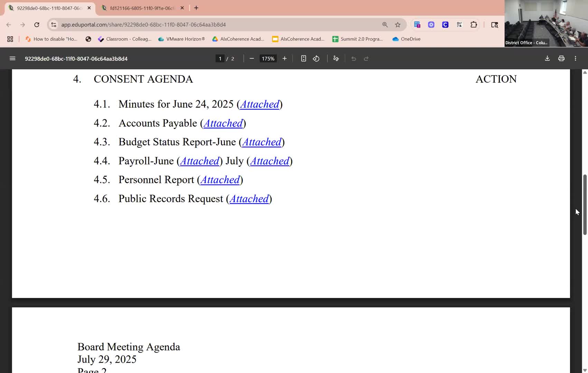Rotate the PDF counterclockwise
Image resolution: width=588 pixels, height=373 pixels.
point(316,59)
